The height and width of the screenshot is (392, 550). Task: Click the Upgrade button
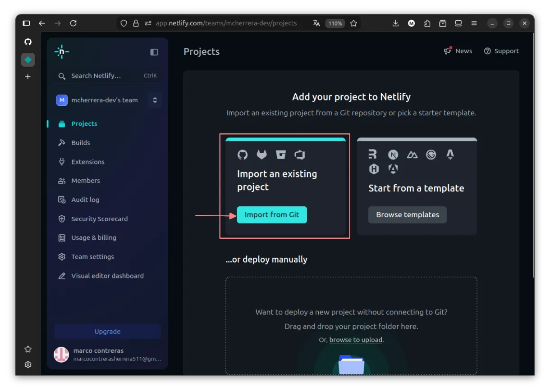point(107,332)
